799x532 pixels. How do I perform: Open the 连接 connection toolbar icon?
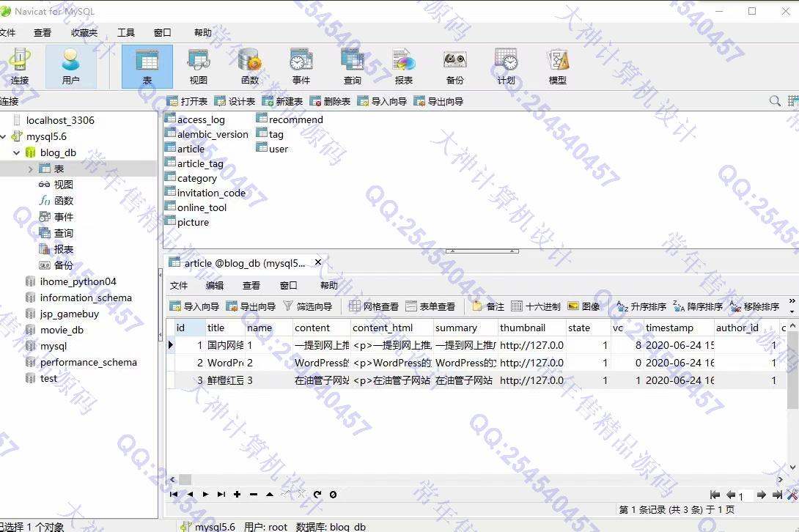19,67
